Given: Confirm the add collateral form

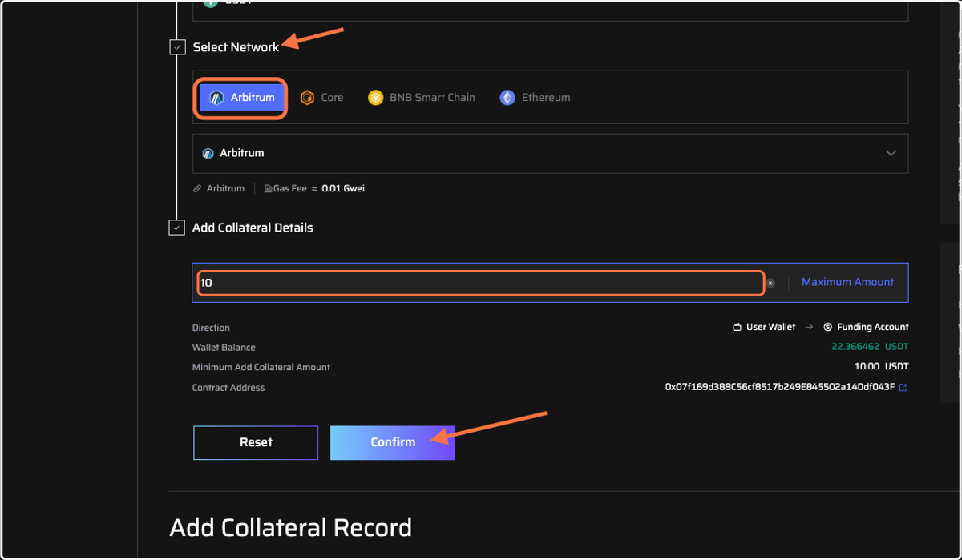Looking at the screenshot, I should tap(393, 442).
